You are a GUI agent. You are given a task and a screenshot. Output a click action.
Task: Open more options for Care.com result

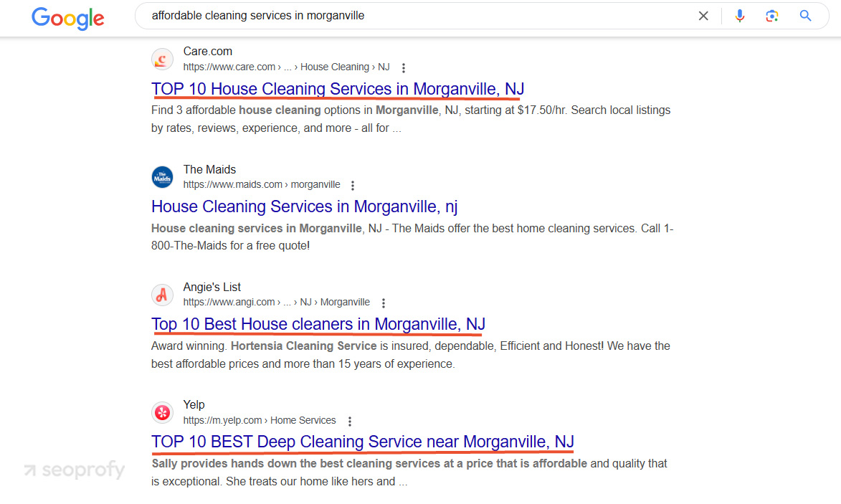(x=404, y=67)
